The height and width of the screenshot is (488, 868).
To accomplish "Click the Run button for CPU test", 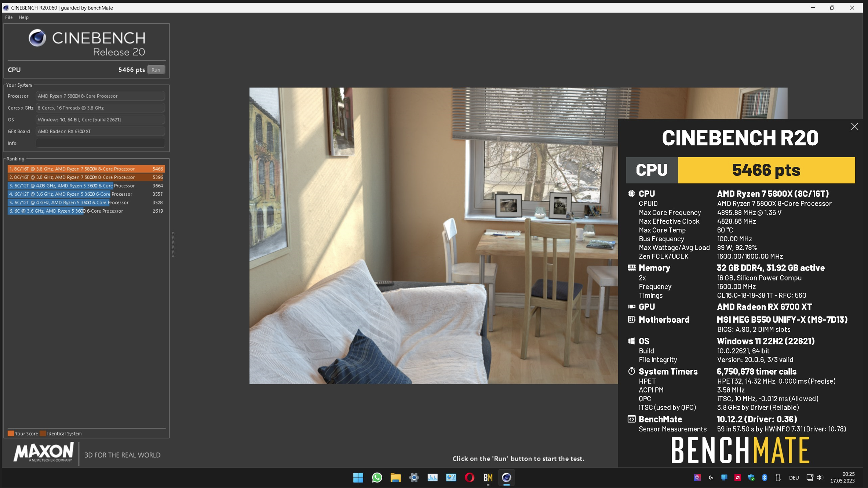I will 156,70.
